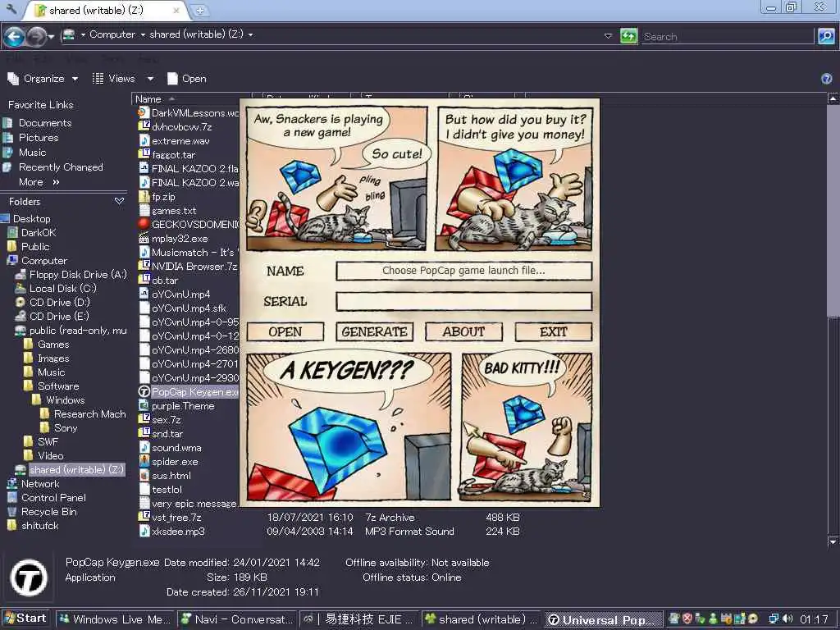Click the OPEN button in the keygen
The height and width of the screenshot is (630, 840).
coord(285,331)
